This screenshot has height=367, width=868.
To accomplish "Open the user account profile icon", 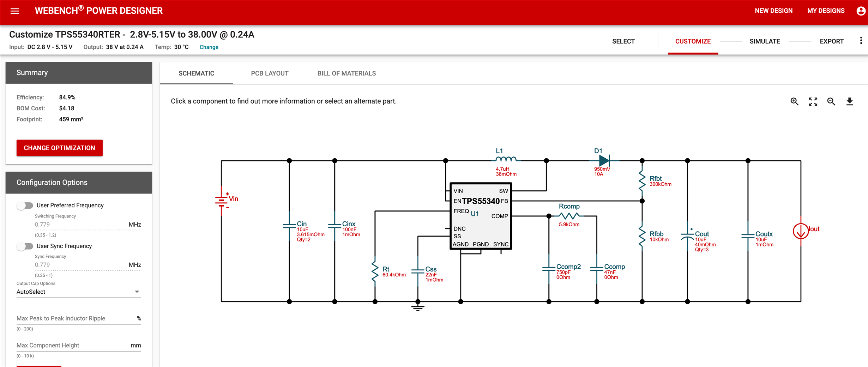I will tap(861, 11).
